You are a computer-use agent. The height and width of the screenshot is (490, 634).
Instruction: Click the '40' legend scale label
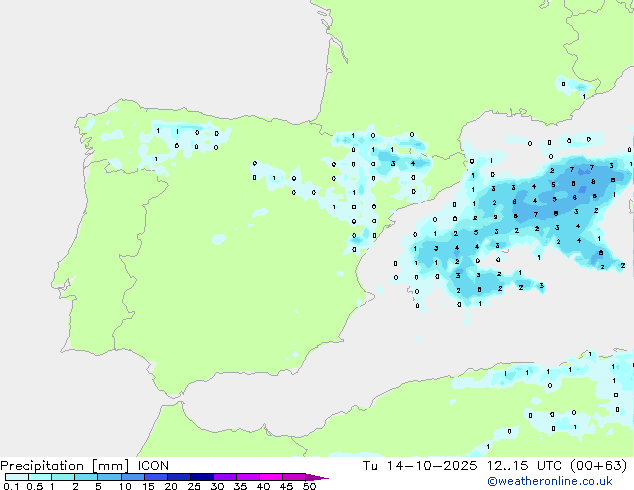click(263, 486)
